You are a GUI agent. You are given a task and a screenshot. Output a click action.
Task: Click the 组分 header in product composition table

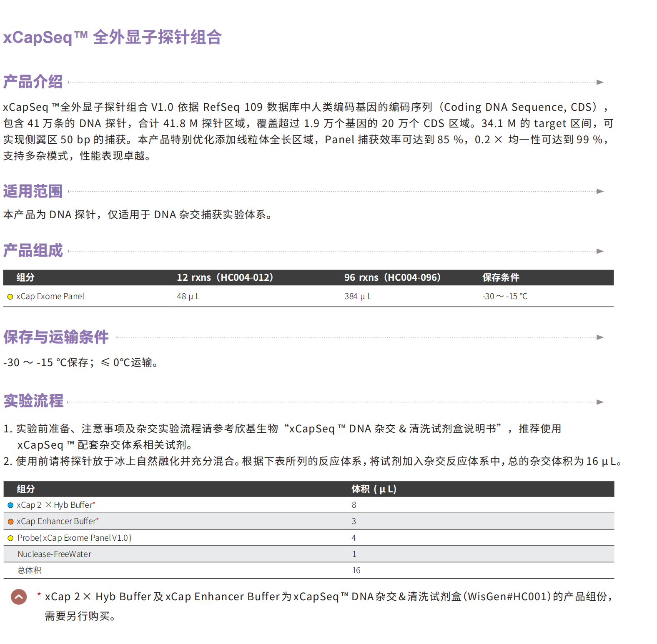25,277
